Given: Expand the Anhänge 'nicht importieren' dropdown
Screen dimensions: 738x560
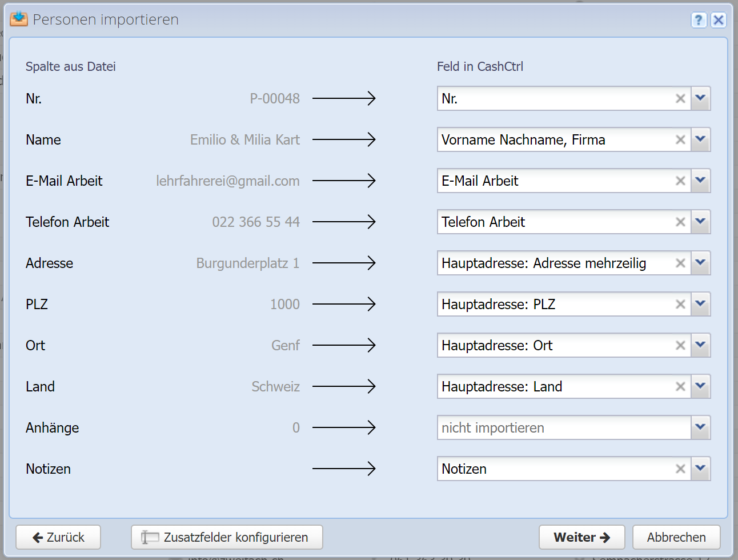Looking at the screenshot, I should (700, 427).
